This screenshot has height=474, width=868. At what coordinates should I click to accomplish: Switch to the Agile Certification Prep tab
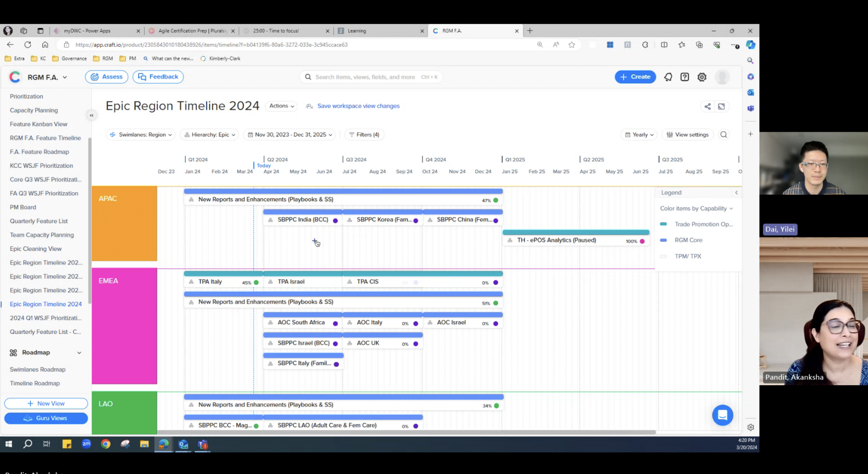pos(192,31)
